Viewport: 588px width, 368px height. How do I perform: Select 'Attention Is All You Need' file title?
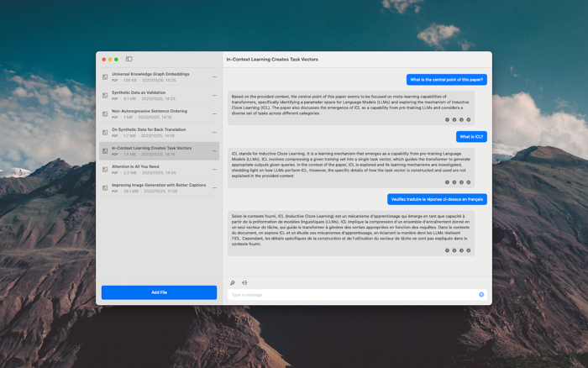coord(135,166)
